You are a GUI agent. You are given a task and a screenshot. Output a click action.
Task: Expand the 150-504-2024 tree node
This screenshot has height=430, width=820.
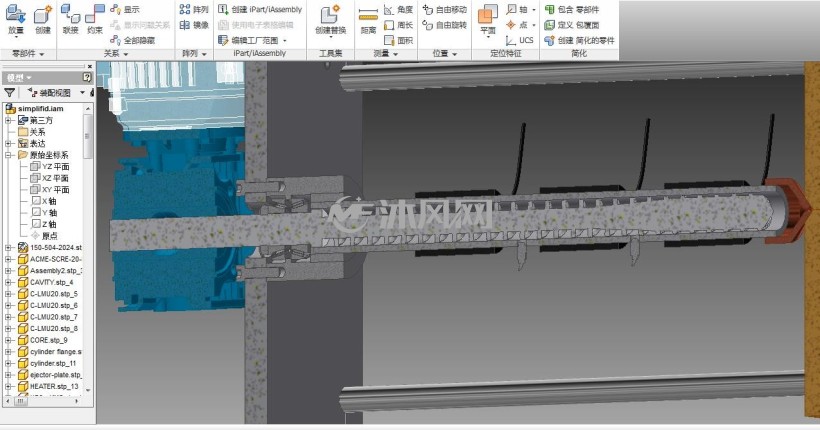[8, 247]
